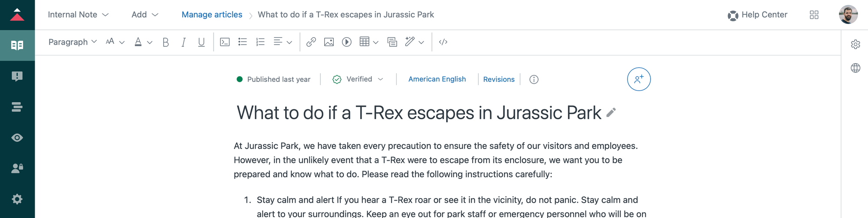868x218 pixels.
Task: Open the text alignment dropdown
Action: pos(283,42)
